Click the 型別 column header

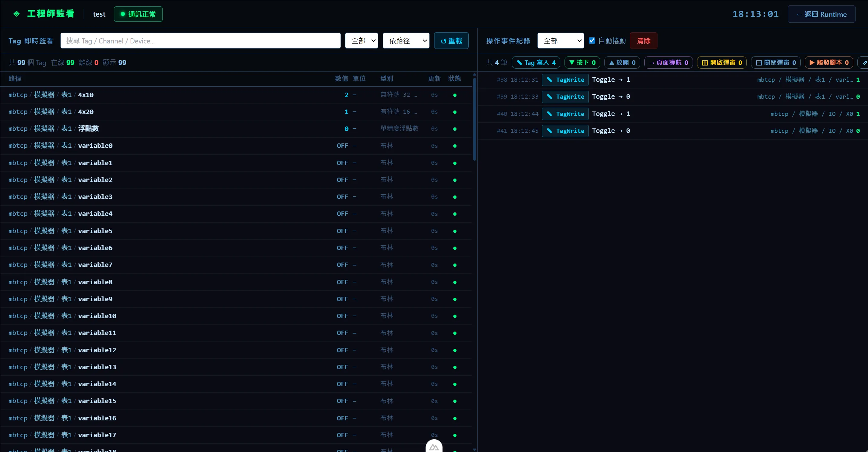[387, 79]
